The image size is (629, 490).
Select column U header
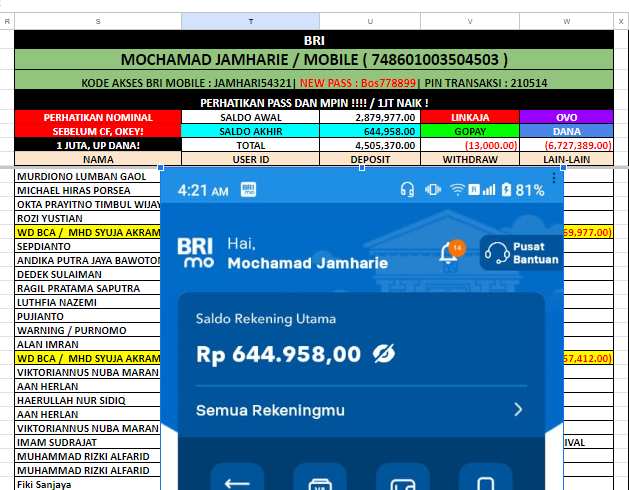pyautogui.click(x=370, y=21)
